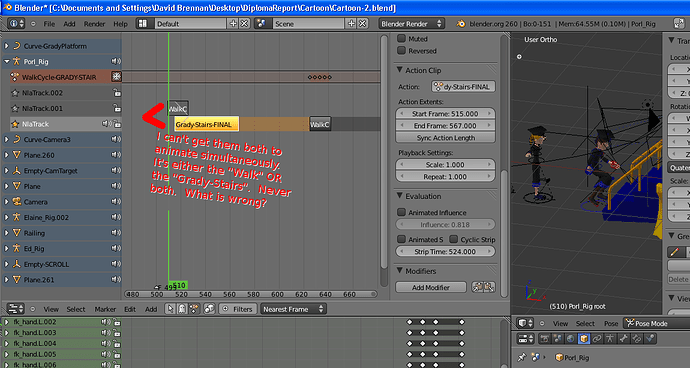690x368 pixels.
Task: Toggle lock on NlaTrack.002
Action: point(117,93)
